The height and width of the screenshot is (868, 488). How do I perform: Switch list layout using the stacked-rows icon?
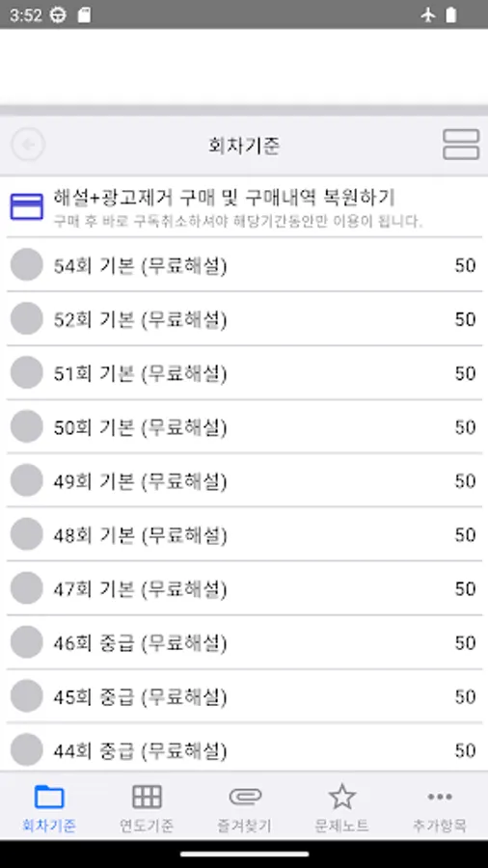click(461, 145)
